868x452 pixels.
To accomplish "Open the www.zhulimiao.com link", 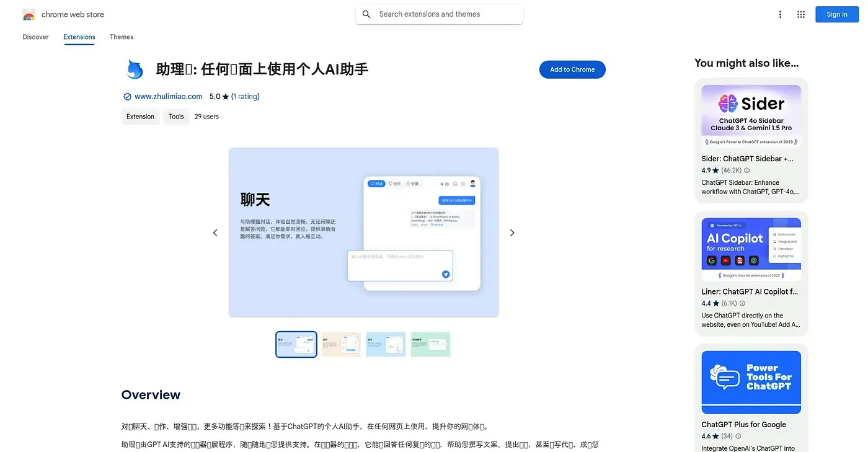I will tap(168, 97).
